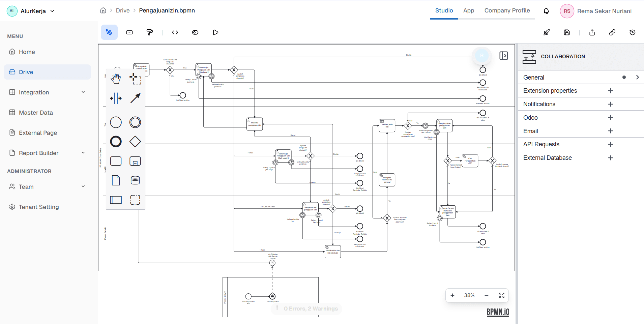Deploy the diagram using the rocket icon
This screenshot has height=324, width=644.
point(547,32)
